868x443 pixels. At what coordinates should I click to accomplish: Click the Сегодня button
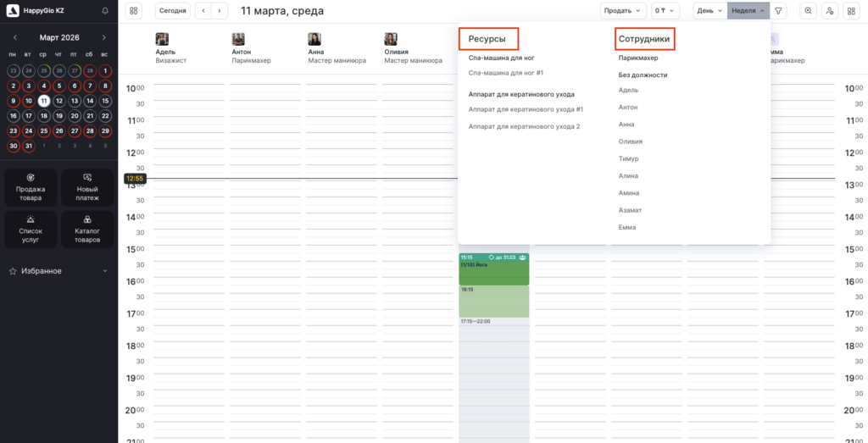tap(173, 11)
